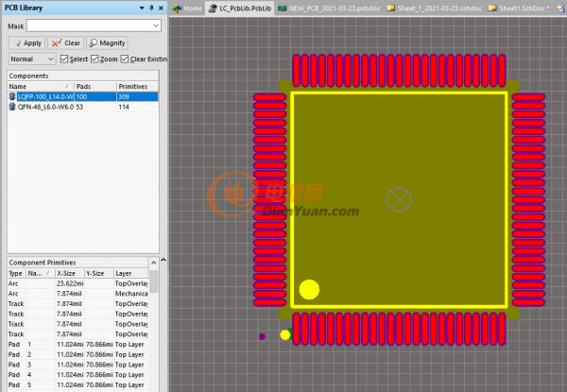
Task: Sort components by Name column header
Action: pyautogui.click(x=41, y=87)
